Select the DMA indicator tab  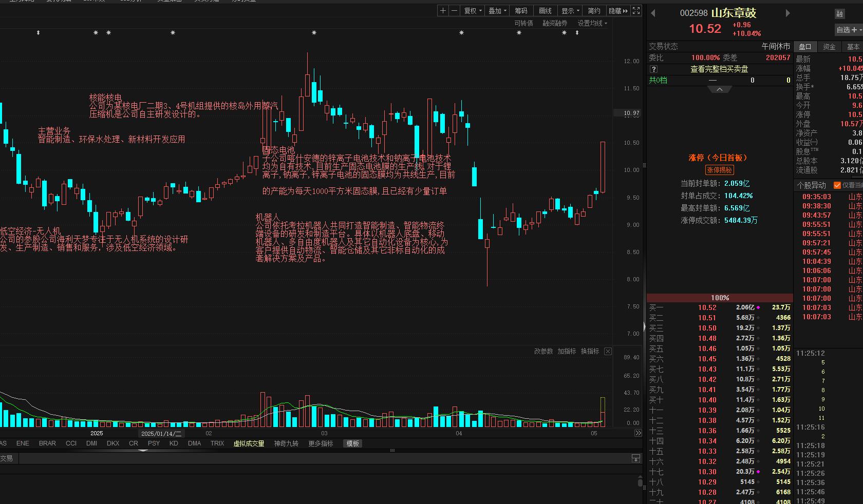click(194, 443)
